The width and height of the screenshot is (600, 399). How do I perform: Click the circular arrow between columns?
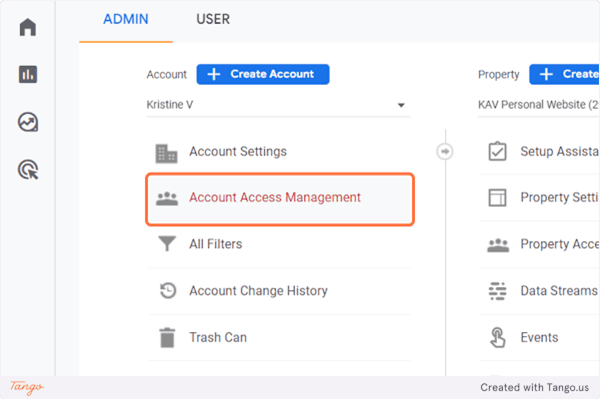click(445, 151)
